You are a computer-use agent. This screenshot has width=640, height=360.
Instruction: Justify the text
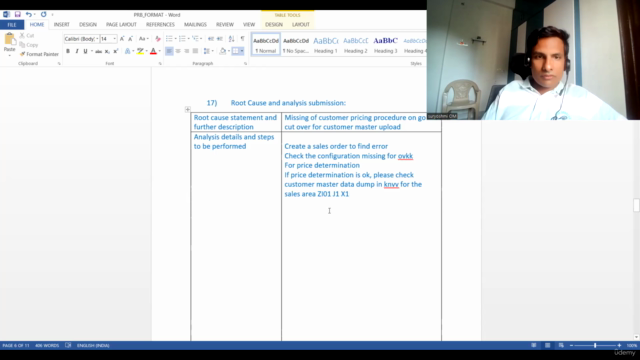[196, 51]
